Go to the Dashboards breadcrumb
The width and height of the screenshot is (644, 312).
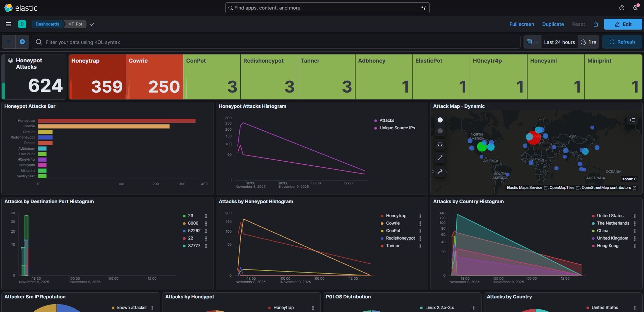point(47,24)
